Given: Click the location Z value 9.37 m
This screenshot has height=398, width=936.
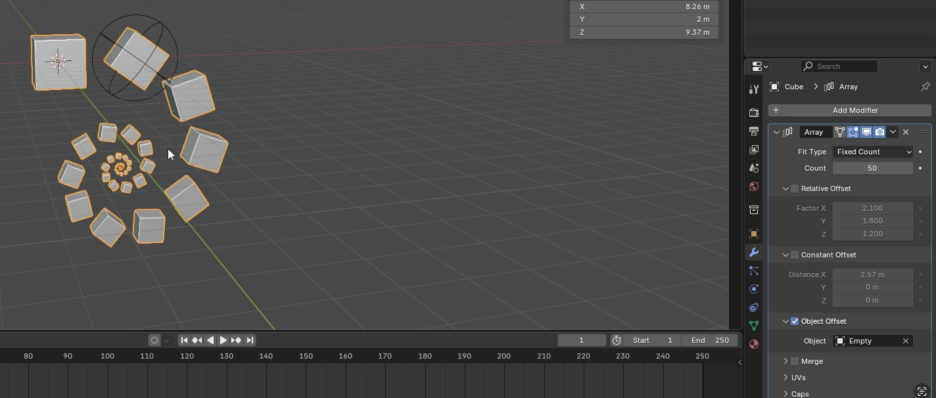Looking at the screenshot, I should click(644, 32).
